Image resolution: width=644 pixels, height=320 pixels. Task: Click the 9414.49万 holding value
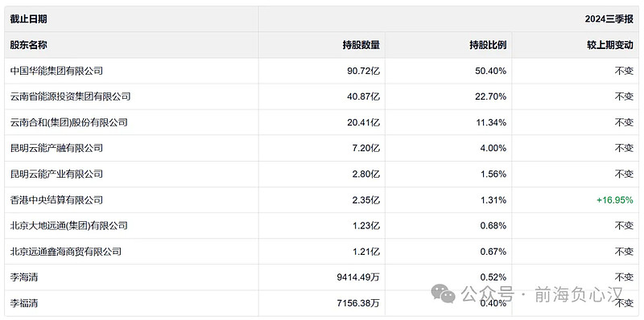(358, 277)
